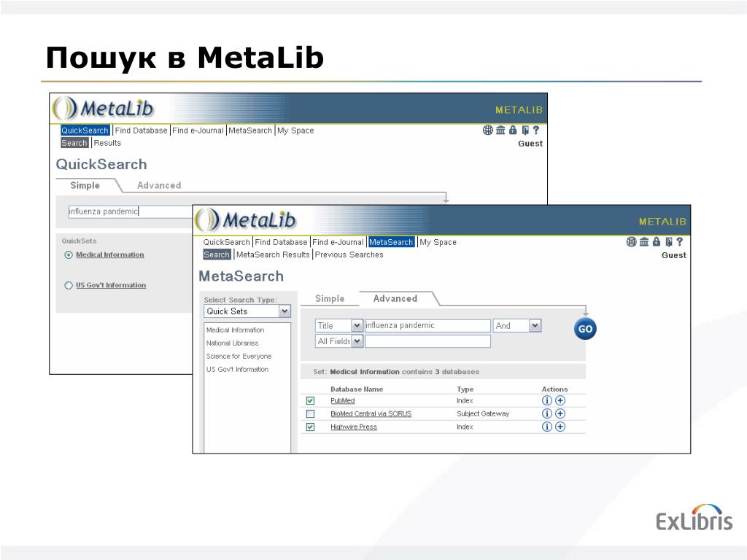747x560 pixels.
Task: Click library building icon in QuickSearch window
Action: 500,130
